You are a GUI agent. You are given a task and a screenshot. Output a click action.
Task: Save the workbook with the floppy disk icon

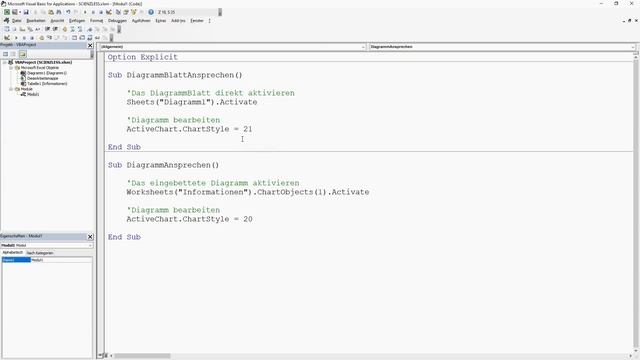pos(26,12)
